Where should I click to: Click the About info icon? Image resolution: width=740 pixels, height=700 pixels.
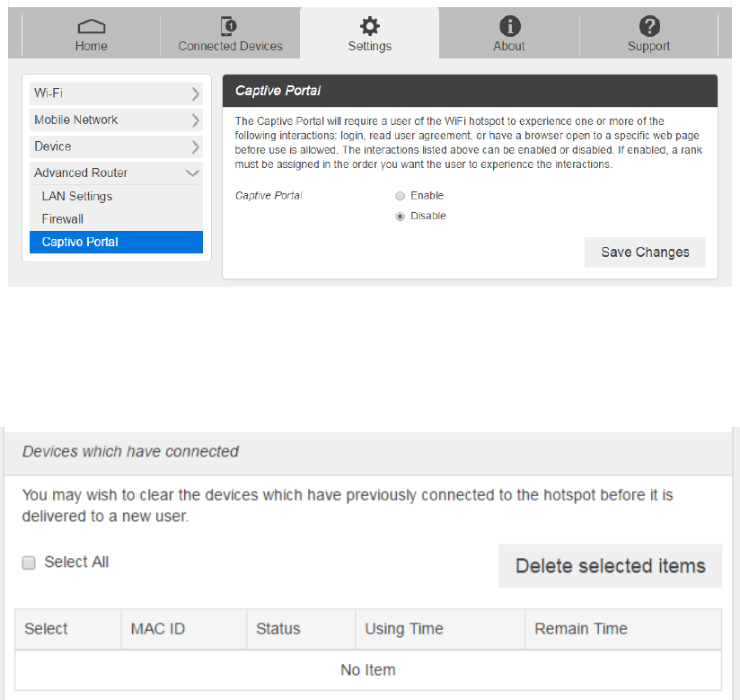(509, 26)
